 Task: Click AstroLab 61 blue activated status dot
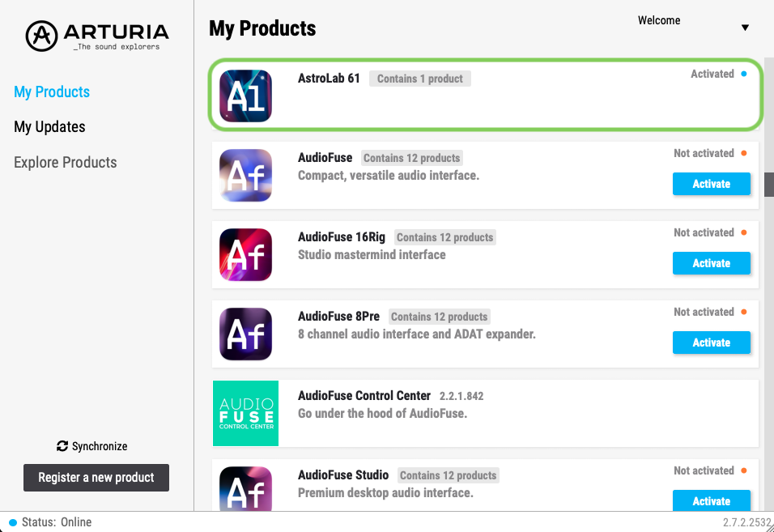[x=744, y=74]
